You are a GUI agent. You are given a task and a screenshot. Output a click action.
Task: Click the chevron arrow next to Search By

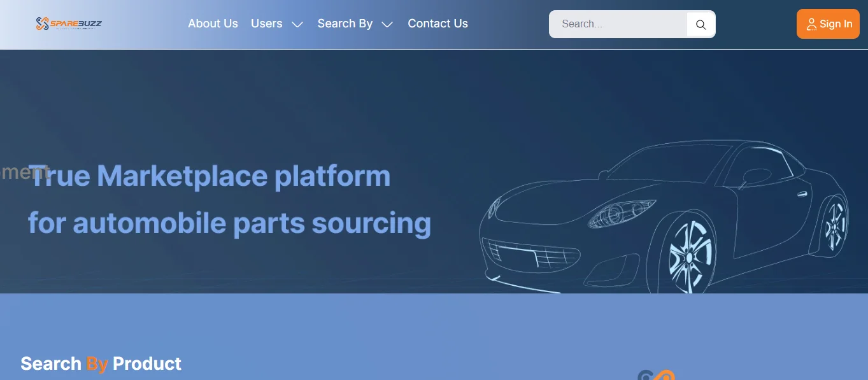(387, 25)
